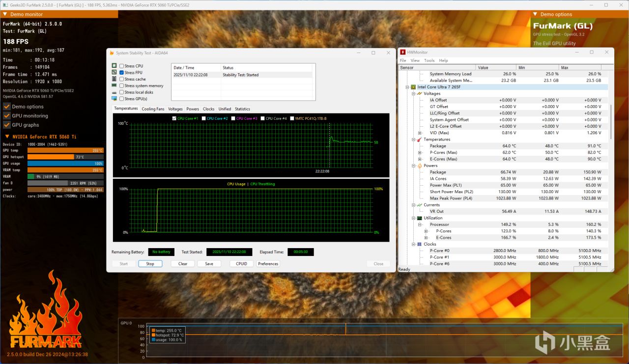This screenshot has height=364, width=629.
Task: Enable the Stress CPU checkbox
Action: (x=121, y=66)
